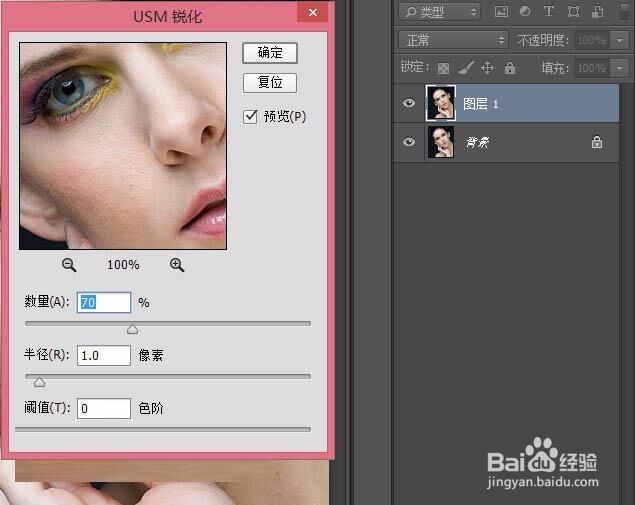Open the 正常 blend mode dropdown
Image resolution: width=635 pixels, height=505 pixels.
[453, 40]
